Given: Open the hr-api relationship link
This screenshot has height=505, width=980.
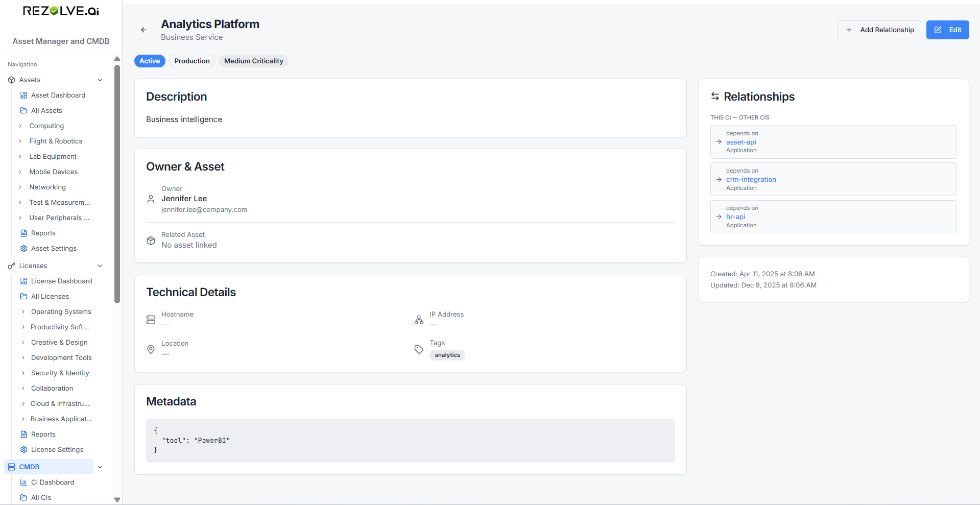Looking at the screenshot, I should pyautogui.click(x=735, y=217).
